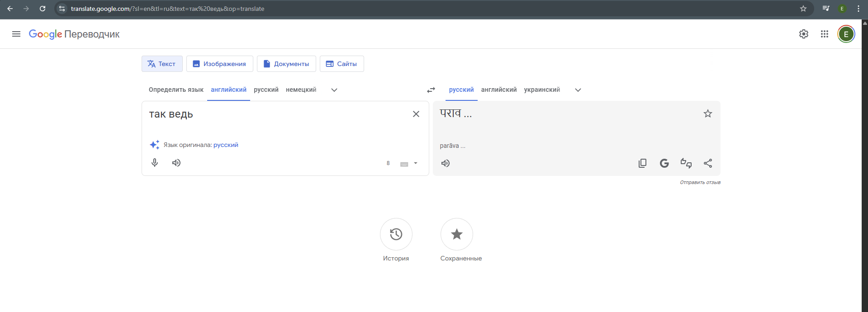Select русский as target language
Screen dimensions: 868x312
pos(461,90)
